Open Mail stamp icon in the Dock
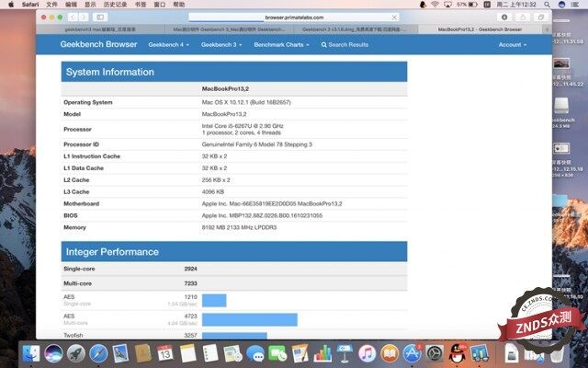The width and height of the screenshot is (588, 368). point(120,353)
